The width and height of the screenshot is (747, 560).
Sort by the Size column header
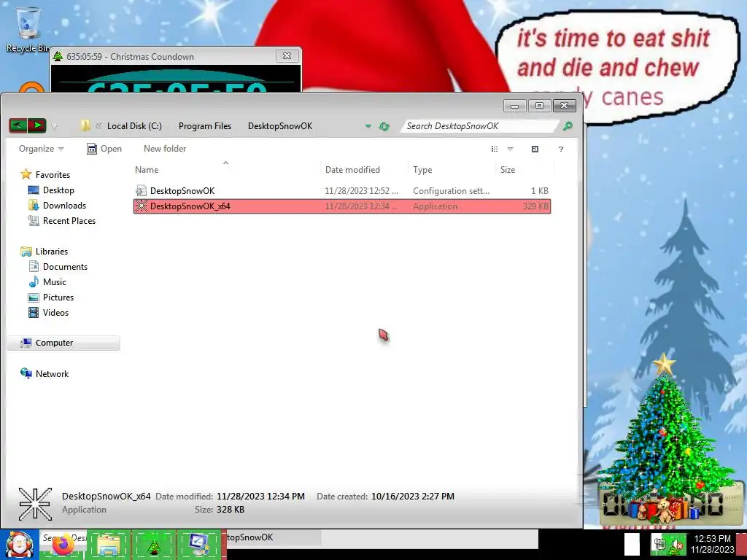point(508,169)
